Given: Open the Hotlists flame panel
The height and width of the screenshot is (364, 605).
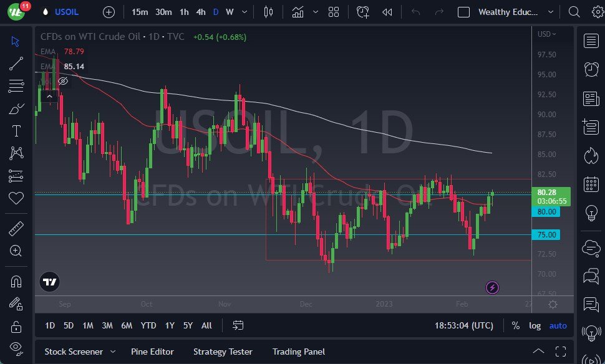Looking at the screenshot, I should 591,156.
